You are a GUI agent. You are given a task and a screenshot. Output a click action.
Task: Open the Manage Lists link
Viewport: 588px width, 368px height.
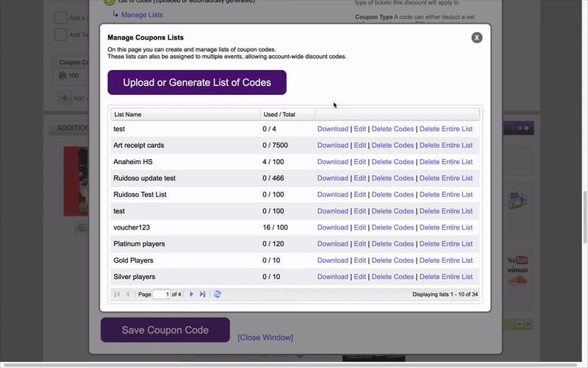pos(142,15)
